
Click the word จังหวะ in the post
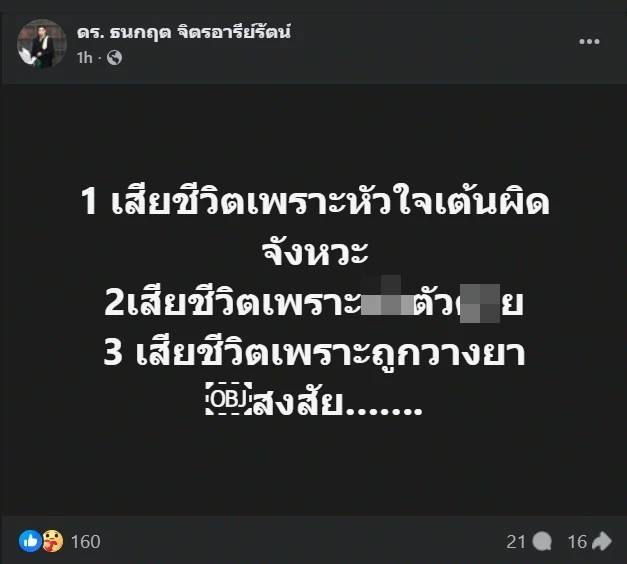click(315, 253)
